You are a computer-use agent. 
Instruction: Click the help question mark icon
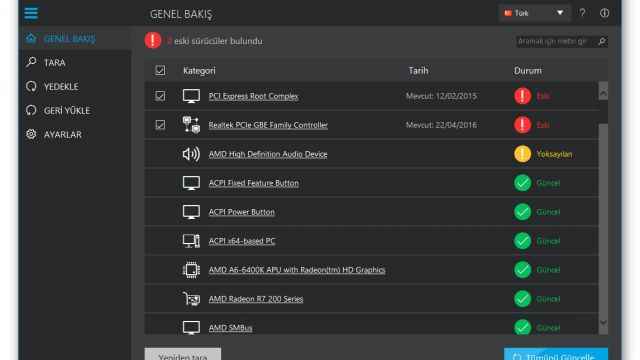(582, 13)
